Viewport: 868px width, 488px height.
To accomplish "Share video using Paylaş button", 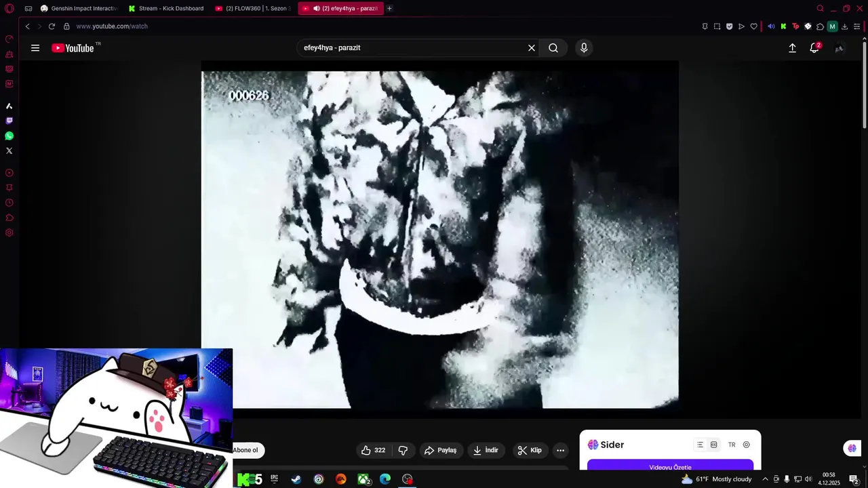I will (x=440, y=450).
